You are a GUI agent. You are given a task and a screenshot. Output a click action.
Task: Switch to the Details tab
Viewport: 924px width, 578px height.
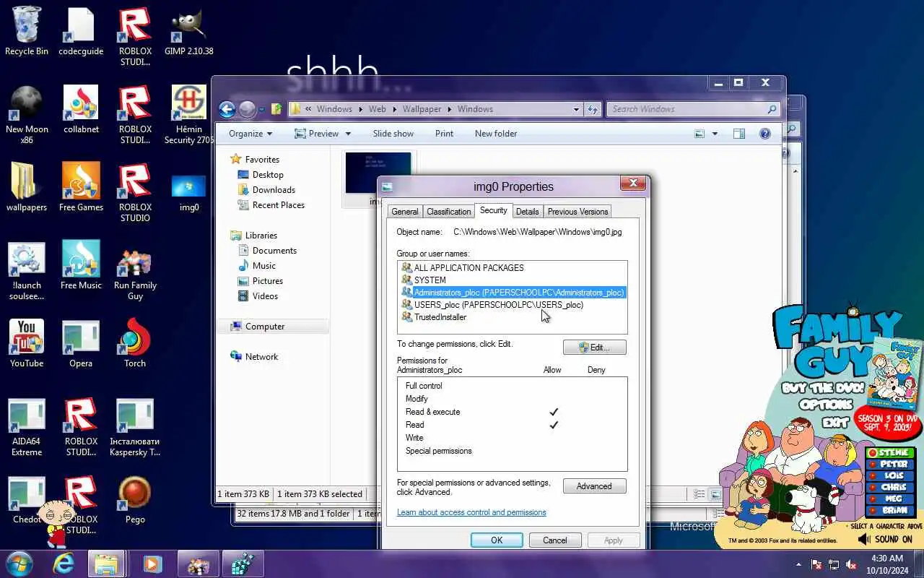[x=527, y=212]
